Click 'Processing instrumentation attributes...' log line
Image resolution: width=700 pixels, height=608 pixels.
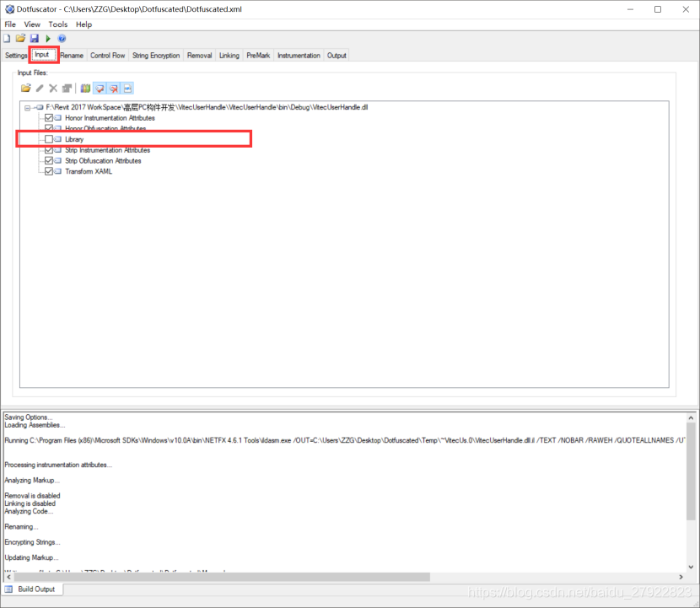(58, 465)
